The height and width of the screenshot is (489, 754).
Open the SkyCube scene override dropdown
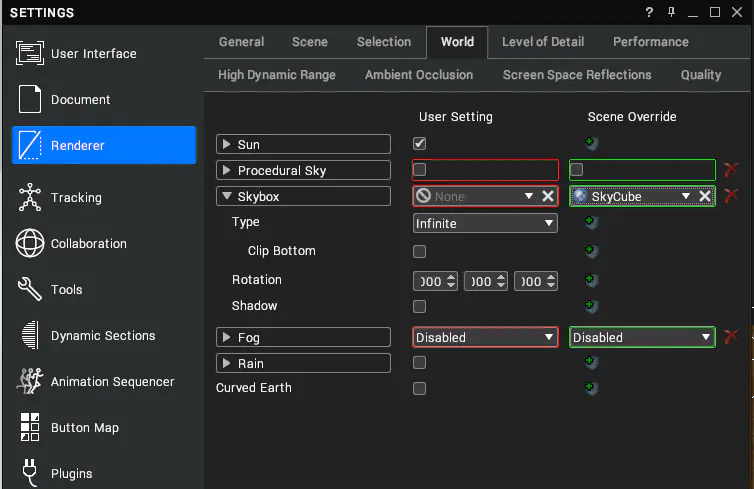click(686, 196)
